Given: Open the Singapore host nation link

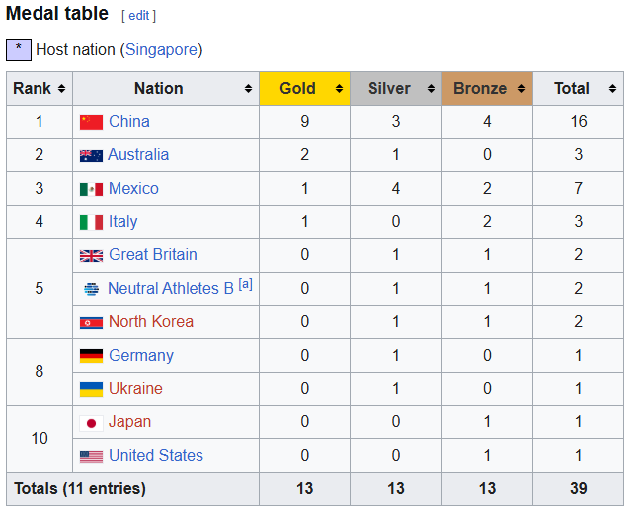Looking at the screenshot, I should tap(160, 49).
